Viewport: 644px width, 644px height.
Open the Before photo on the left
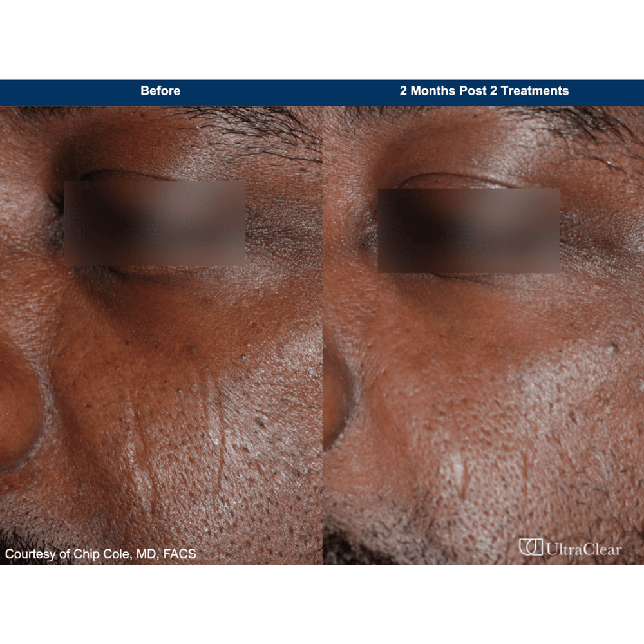click(161, 386)
